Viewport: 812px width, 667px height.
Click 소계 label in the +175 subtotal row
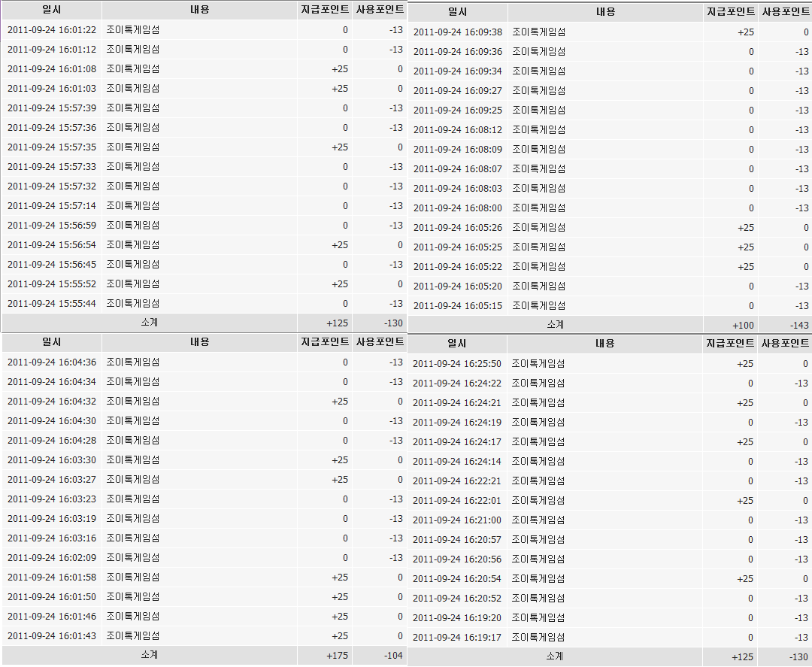(150, 656)
